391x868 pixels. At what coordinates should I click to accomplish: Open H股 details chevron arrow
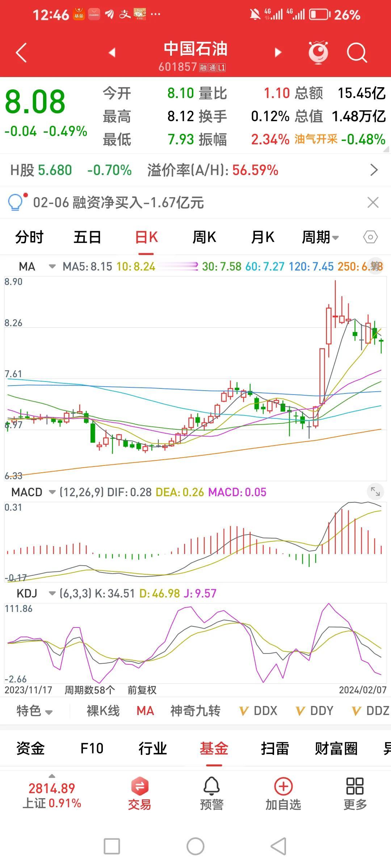point(374,170)
